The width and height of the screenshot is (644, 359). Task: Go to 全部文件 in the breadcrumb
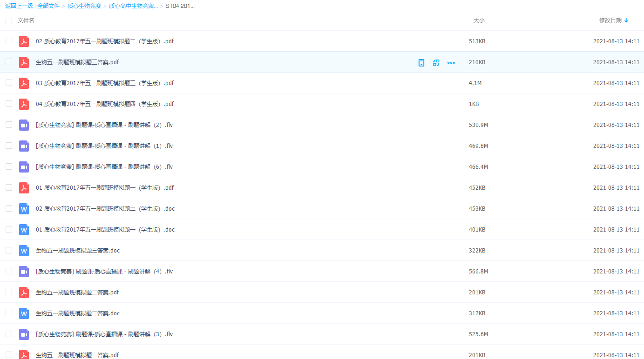pos(48,6)
